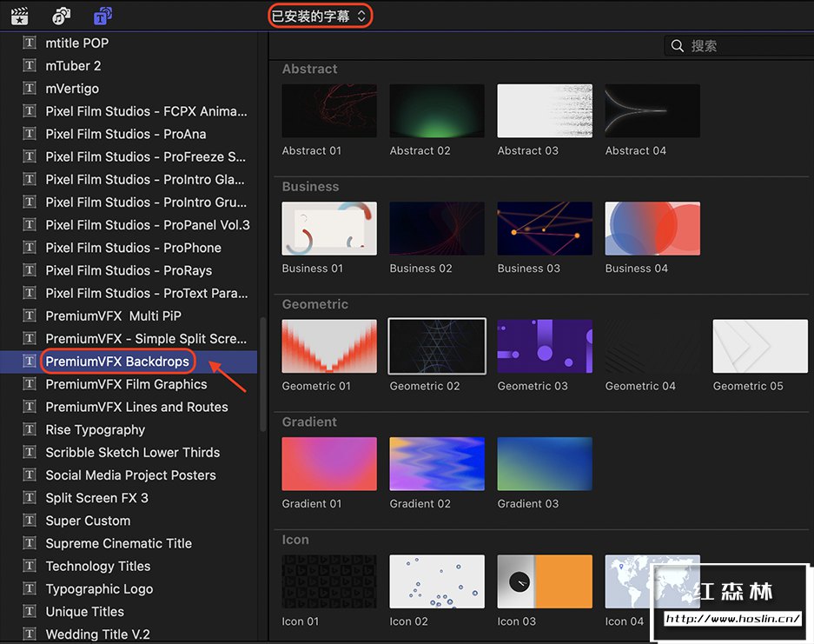Open the hoslin.cn watermark link
Screen dimensions: 814x644
732,620
